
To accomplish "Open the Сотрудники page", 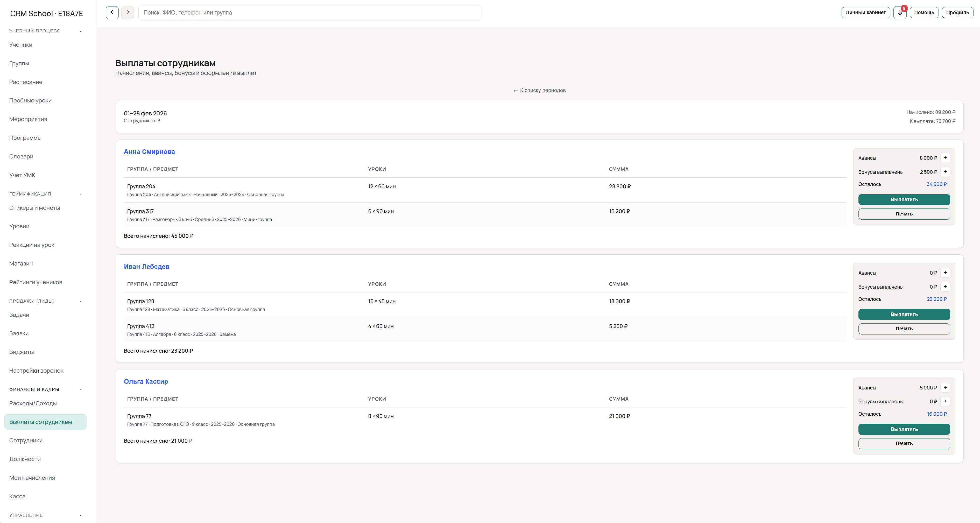I will [x=25, y=440].
